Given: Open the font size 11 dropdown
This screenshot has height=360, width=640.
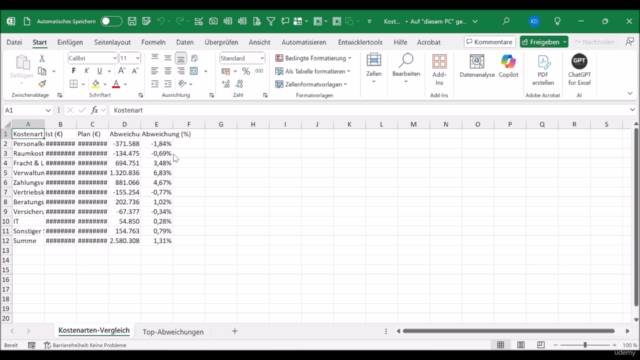Looking at the screenshot, I should 137,58.
